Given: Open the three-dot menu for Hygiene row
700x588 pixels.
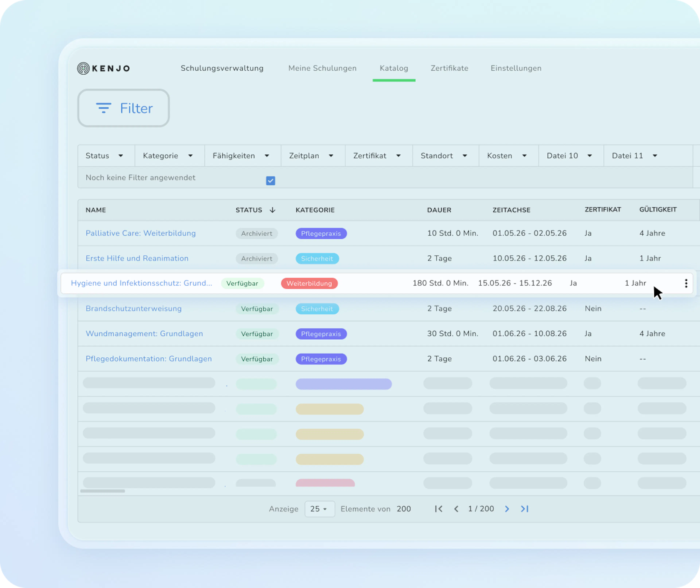Looking at the screenshot, I should (686, 283).
